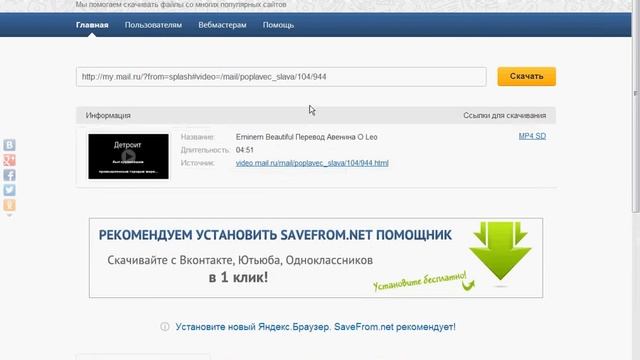The height and width of the screenshot is (360, 640).
Task: Click the Название label
Action: (198, 137)
